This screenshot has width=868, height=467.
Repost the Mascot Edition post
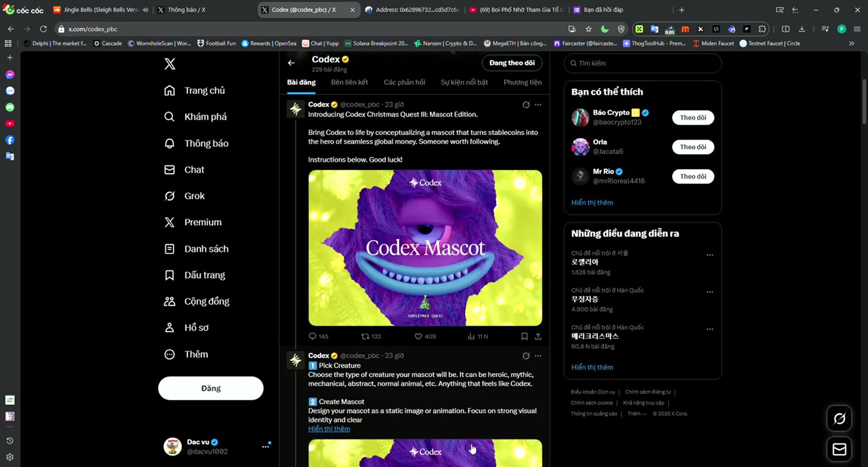[x=371, y=337]
